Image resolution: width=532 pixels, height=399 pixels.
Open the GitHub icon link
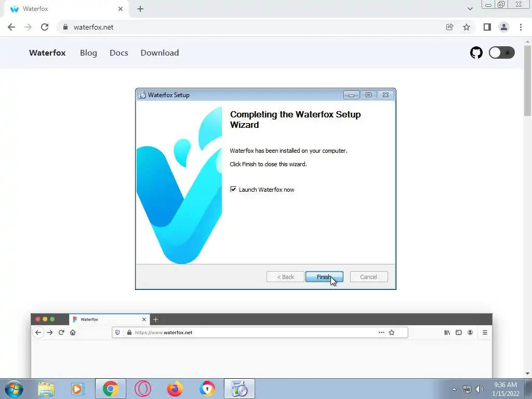[476, 52]
